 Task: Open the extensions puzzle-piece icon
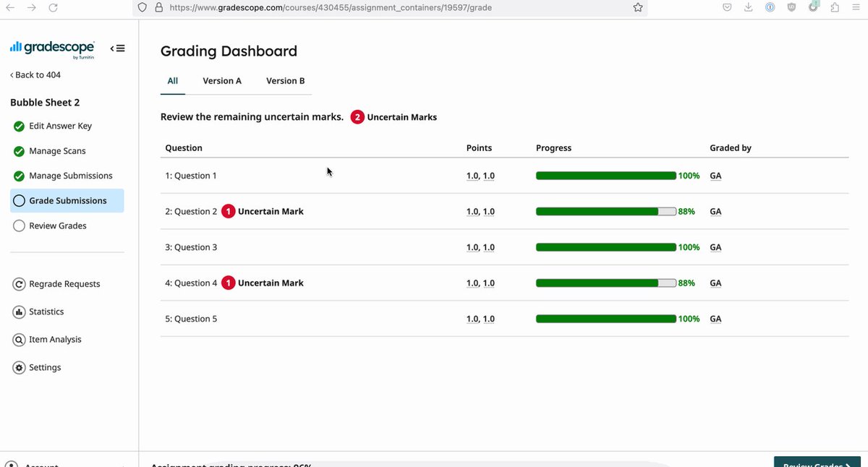point(835,7)
